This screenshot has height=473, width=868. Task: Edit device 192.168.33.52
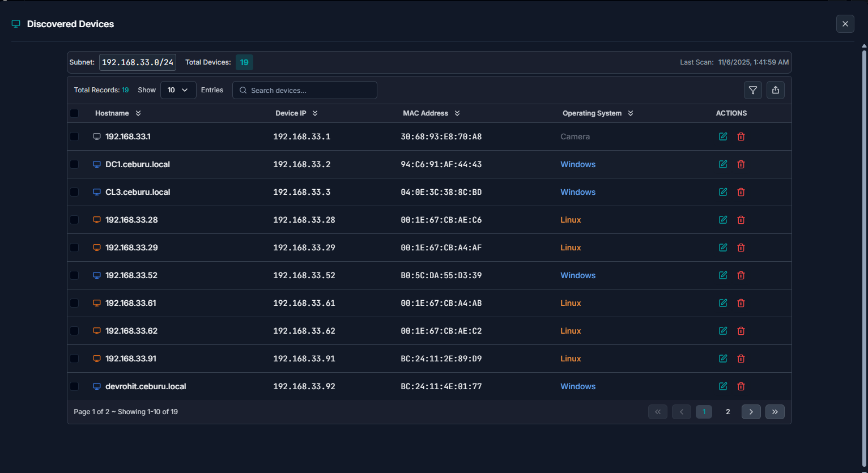pos(723,275)
